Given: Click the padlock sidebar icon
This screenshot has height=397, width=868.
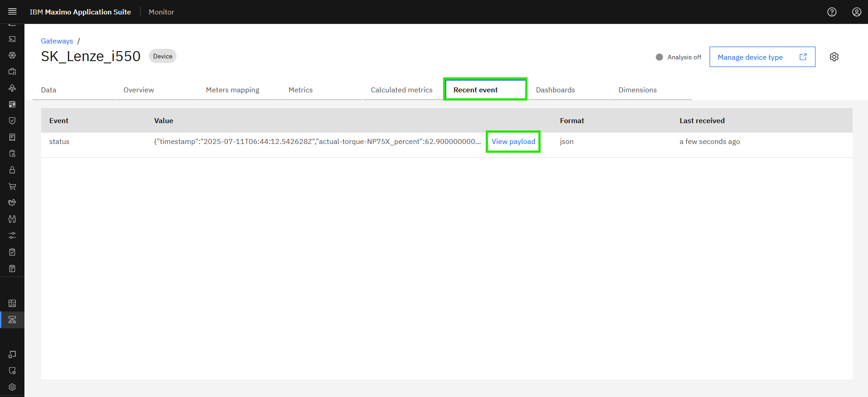Looking at the screenshot, I should 12,170.
